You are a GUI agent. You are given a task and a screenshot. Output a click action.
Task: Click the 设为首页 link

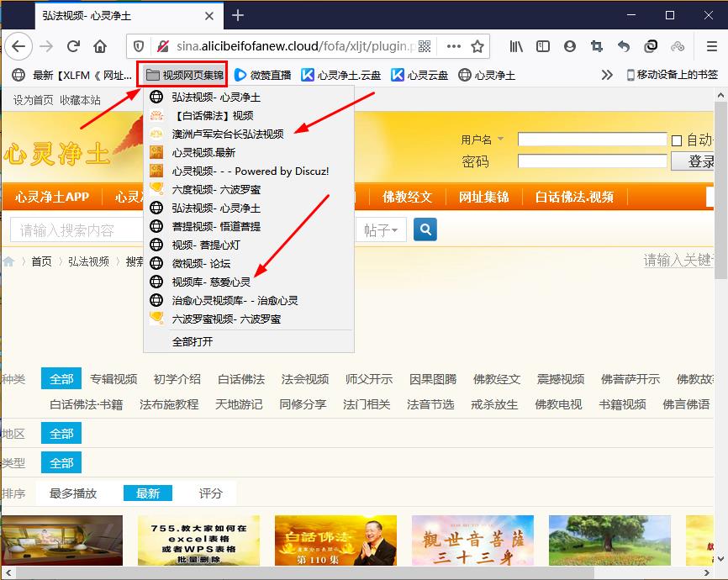click(34, 100)
